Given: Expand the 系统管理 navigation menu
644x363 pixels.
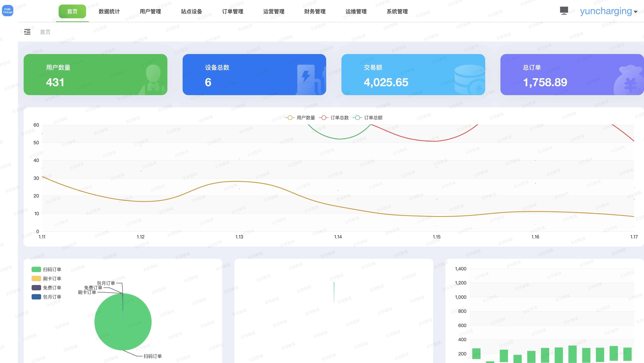Looking at the screenshot, I should tap(397, 11).
